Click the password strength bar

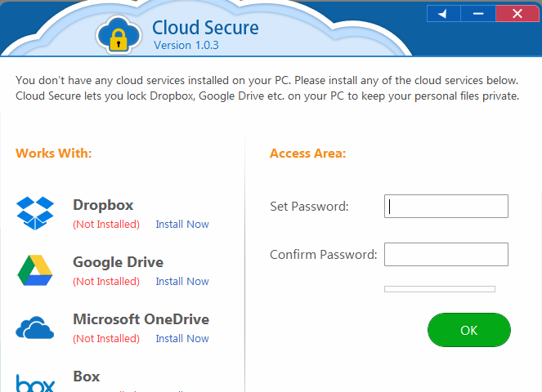pos(439,289)
